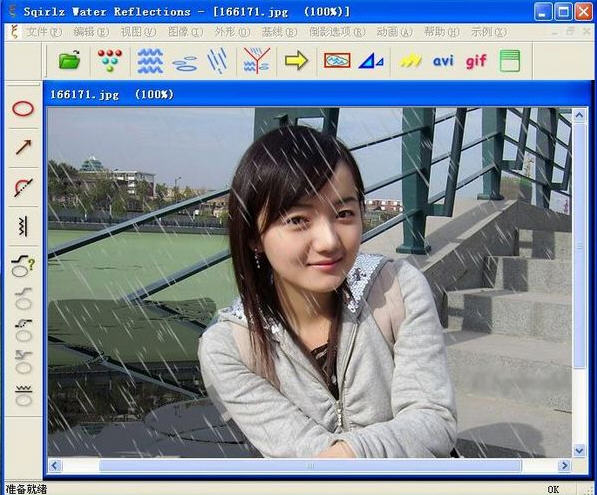
Task: Maximize the Sqirlz Water Reflections window
Action: 563,12
